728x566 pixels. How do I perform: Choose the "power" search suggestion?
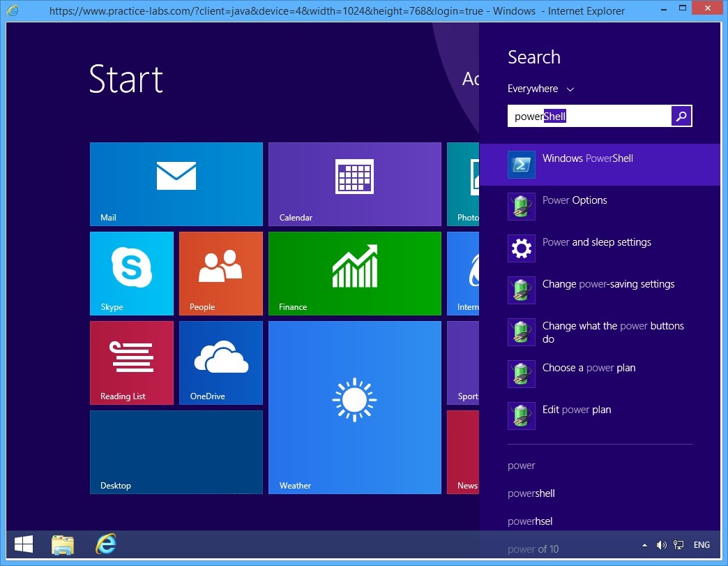pyautogui.click(x=522, y=466)
